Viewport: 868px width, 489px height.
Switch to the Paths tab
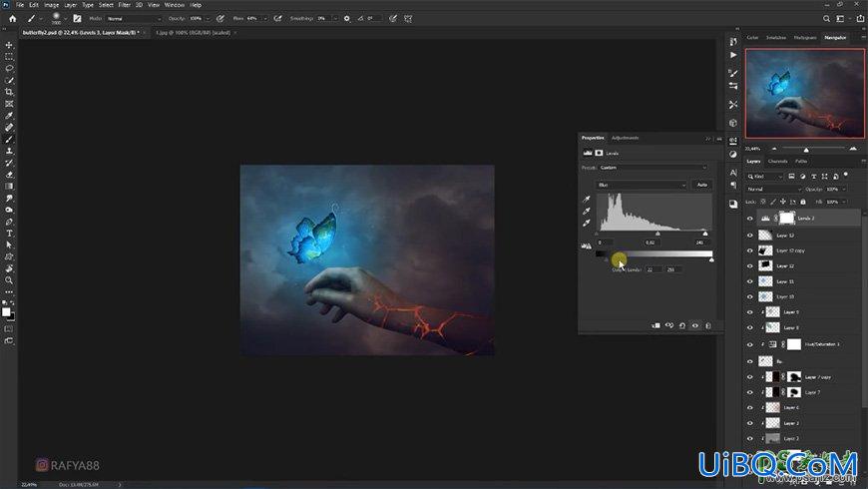(x=801, y=161)
